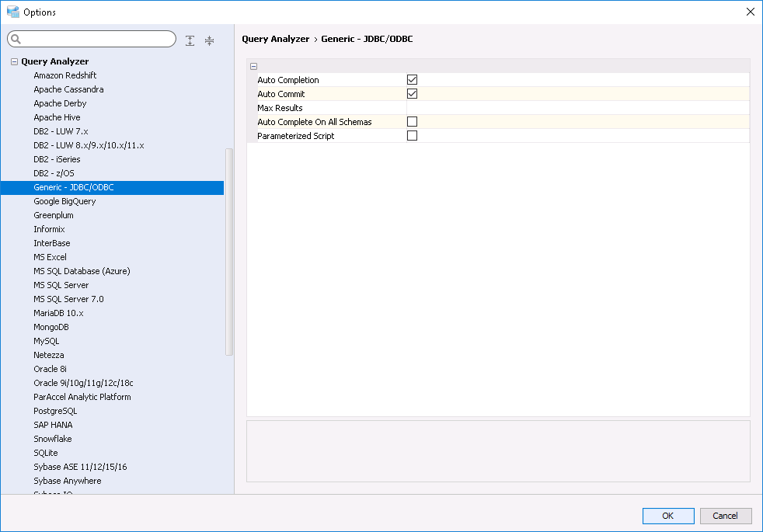Image resolution: width=763 pixels, height=532 pixels.
Task: Choose the Snowflake tree item
Action: (x=53, y=439)
